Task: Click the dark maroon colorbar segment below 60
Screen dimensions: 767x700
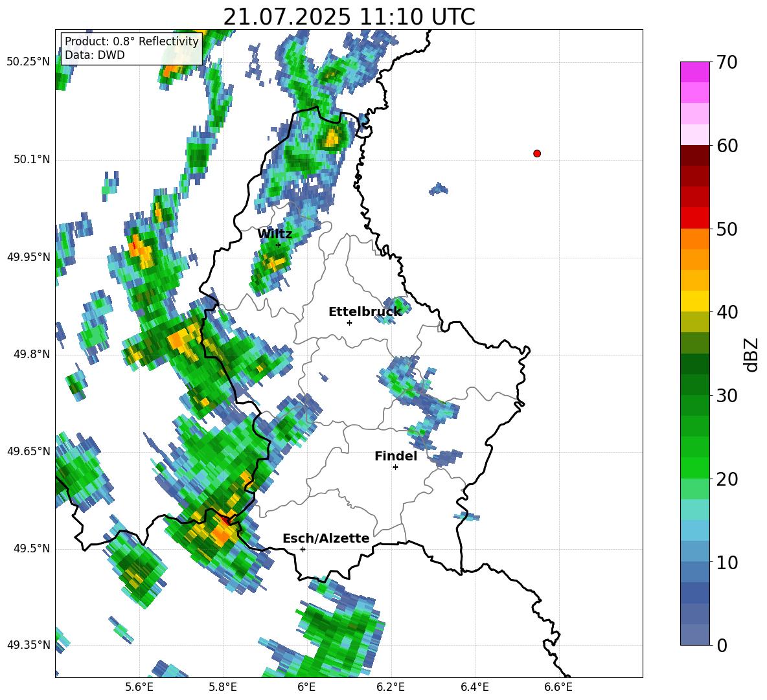Action: coord(694,155)
